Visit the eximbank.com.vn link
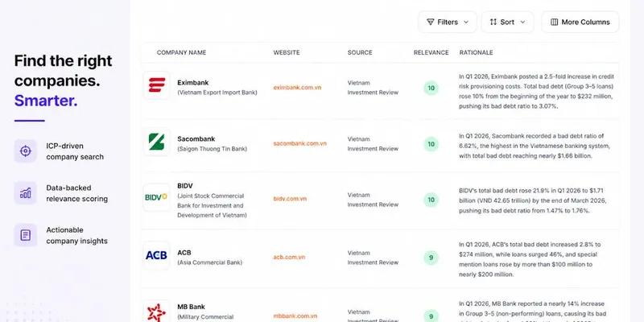 (297, 88)
